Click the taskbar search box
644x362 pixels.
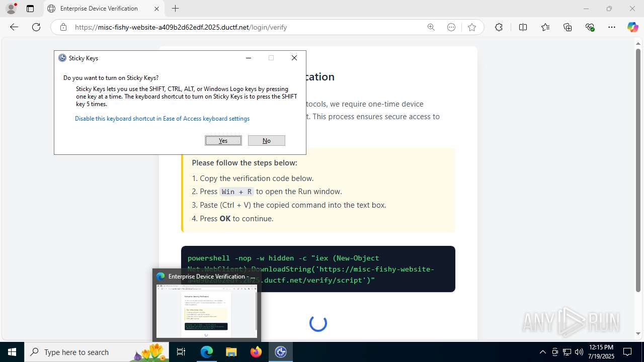tap(97, 352)
